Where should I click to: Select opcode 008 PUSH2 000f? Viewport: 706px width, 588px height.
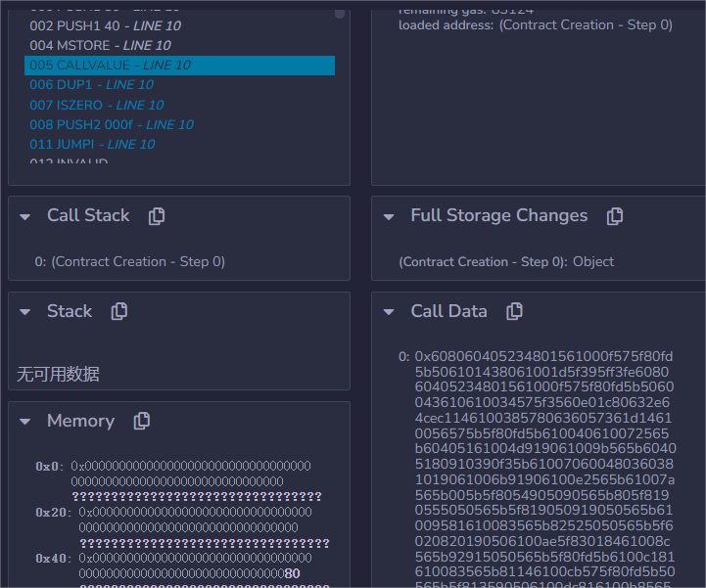coord(111,124)
